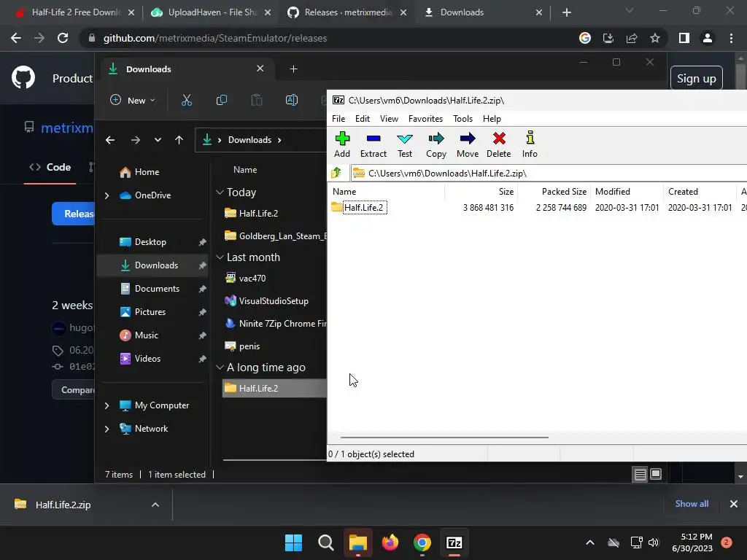Click the Copy icon in 7-Zip toolbar
Viewport: 747px width, 560px height.
(x=436, y=144)
